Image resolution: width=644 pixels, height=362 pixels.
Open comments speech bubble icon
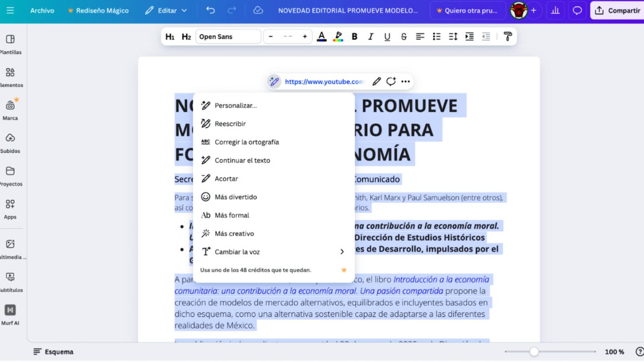[x=578, y=10]
